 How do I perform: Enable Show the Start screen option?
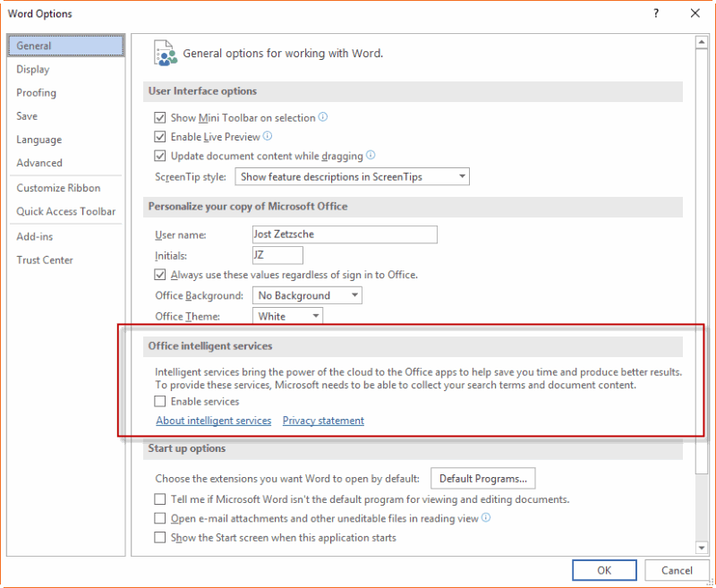click(x=160, y=537)
